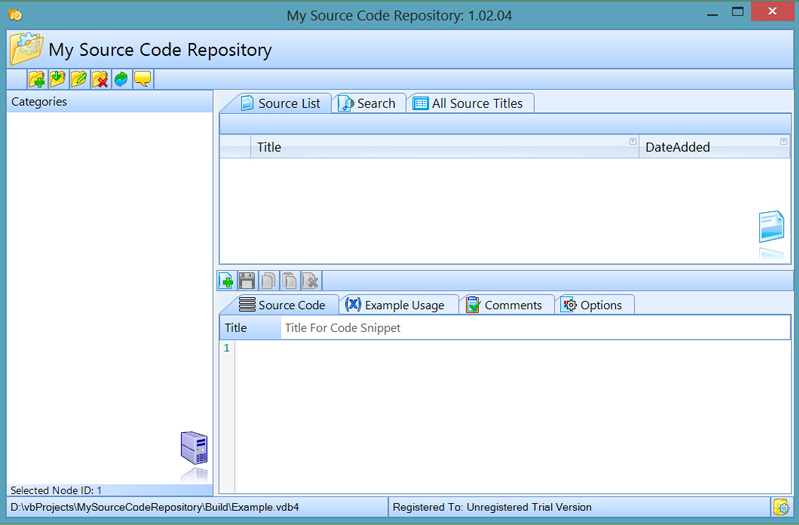Delete category using red X folder icon
The width and height of the screenshot is (799, 525).
pos(100,80)
